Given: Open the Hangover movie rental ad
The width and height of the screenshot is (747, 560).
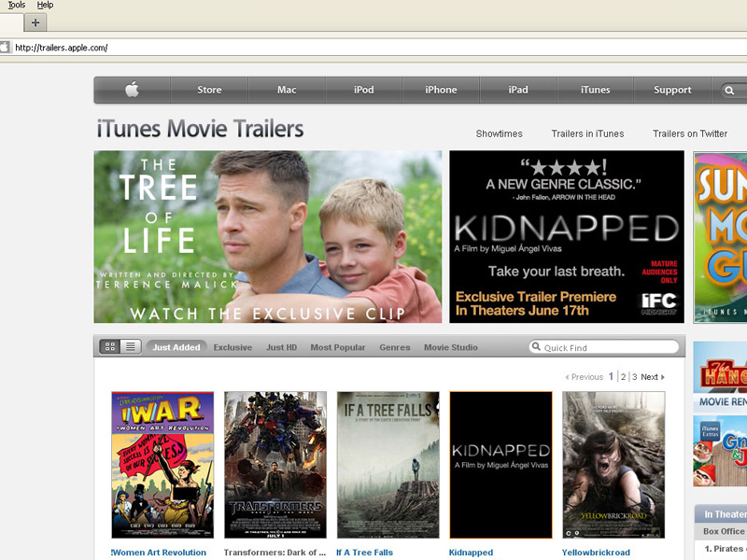Looking at the screenshot, I should (x=720, y=376).
